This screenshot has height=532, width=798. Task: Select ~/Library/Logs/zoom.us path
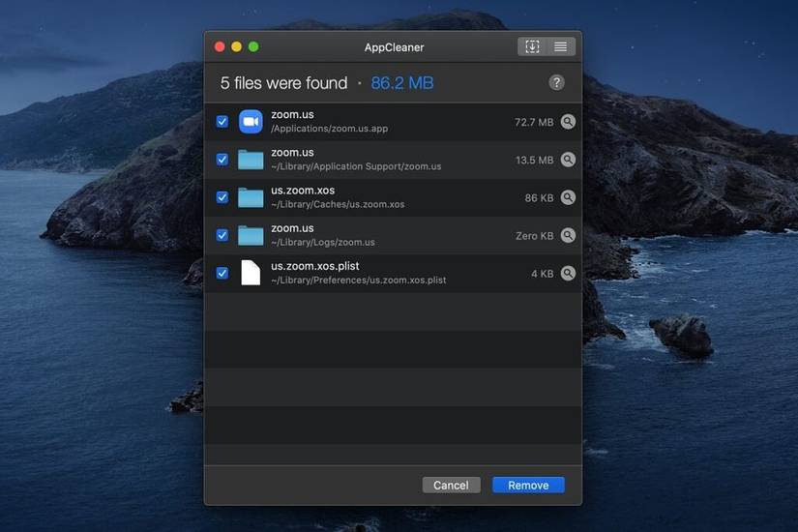323,243
